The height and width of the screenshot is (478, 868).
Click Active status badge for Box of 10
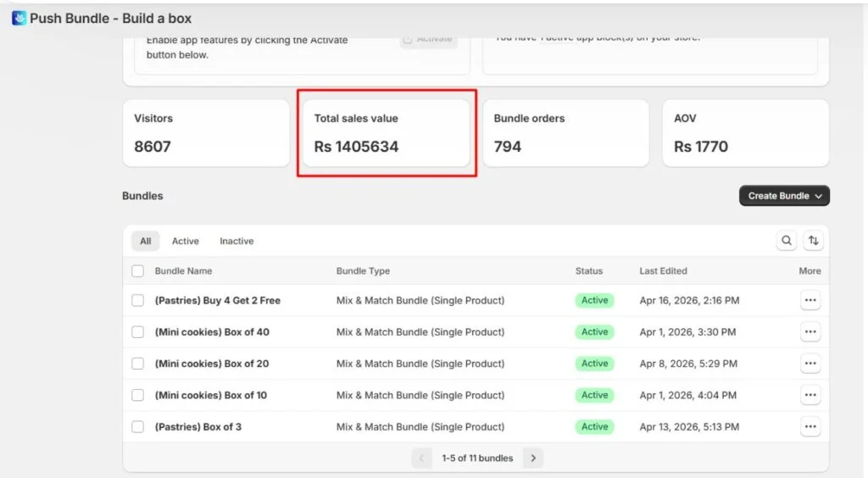pos(594,395)
